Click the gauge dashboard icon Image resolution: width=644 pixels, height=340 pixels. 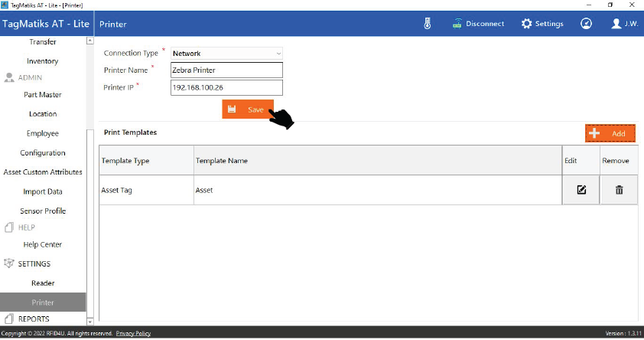coord(586,24)
